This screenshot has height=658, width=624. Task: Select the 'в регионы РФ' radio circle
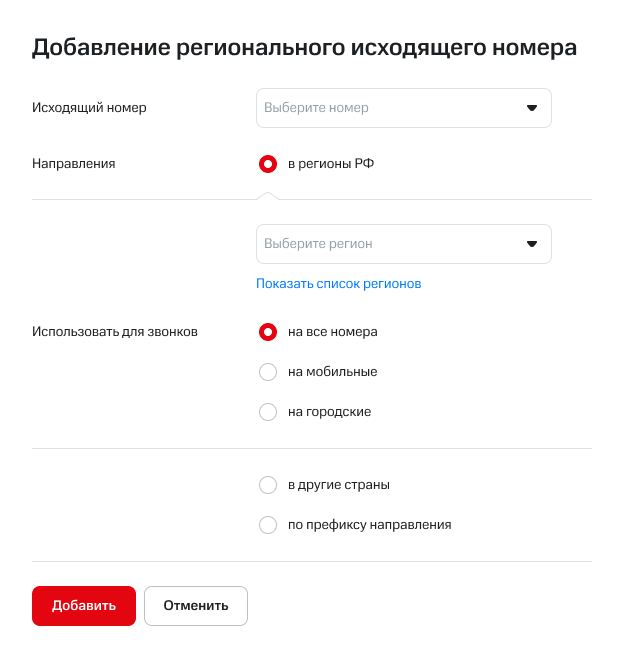[x=267, y=164]
